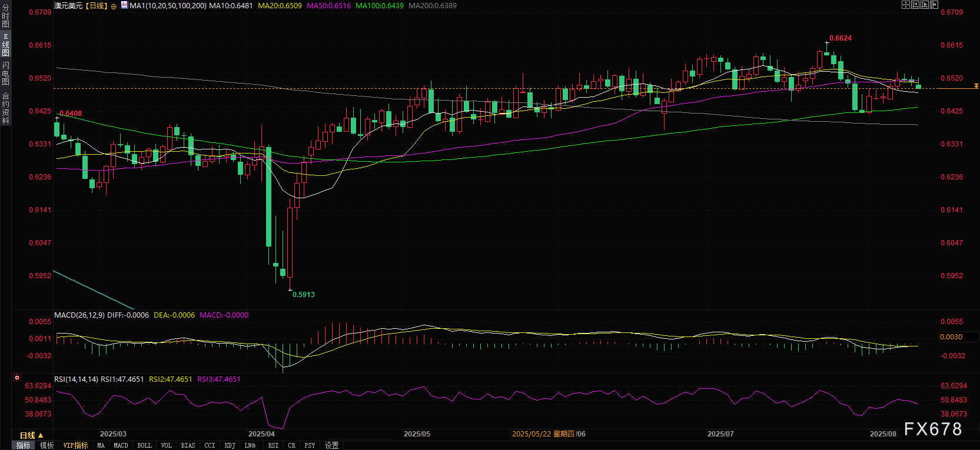Switch to the 分时图 side tab
This screenshot has width=980, height=450.
[x=5, y=16]
